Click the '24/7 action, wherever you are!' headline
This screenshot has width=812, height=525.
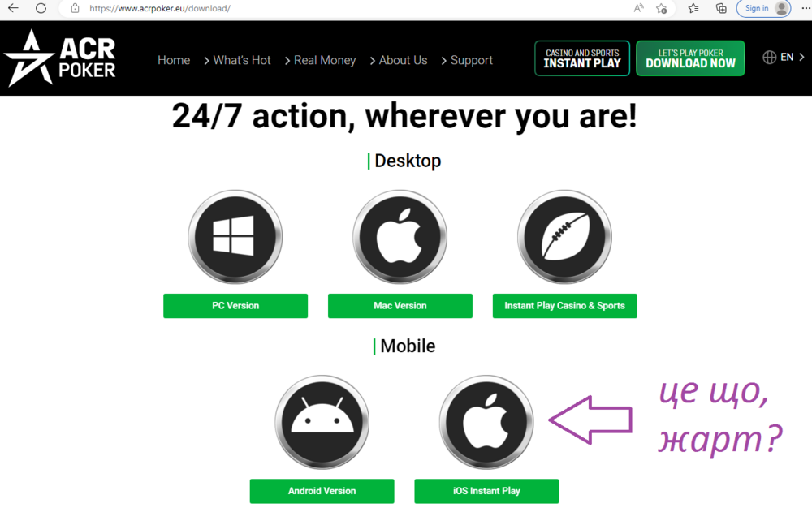tap(404, 116)
